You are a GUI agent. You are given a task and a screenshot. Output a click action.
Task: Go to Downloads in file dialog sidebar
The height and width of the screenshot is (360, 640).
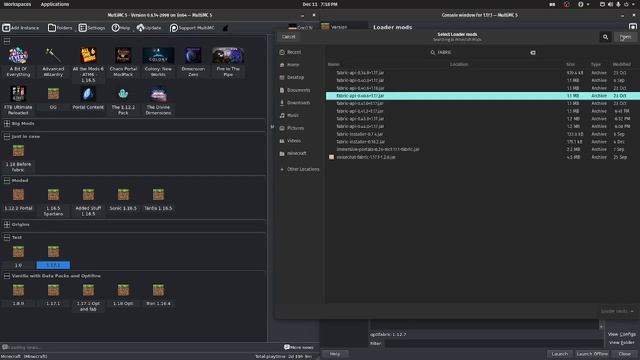[297, 103]
